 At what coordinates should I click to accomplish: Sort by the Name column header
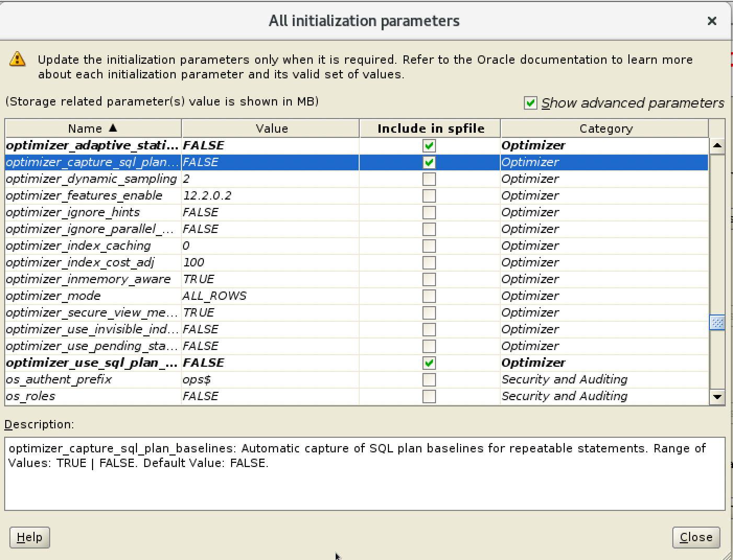[93, 129]
